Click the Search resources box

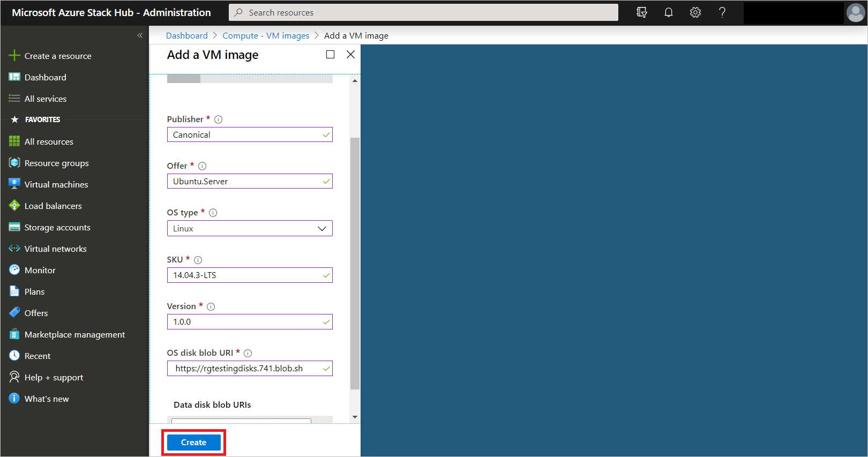coord(423,12)
